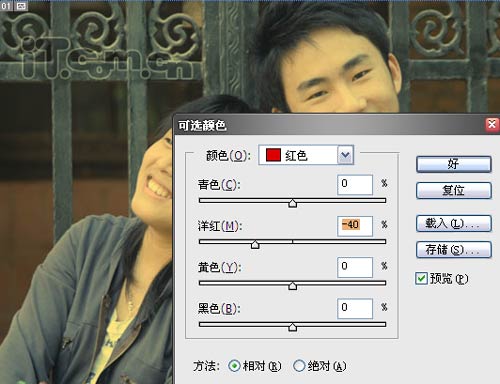Open 载入(L)... load dialog
Viewport: 500px width, 384px height.
[x=454, y=223]
